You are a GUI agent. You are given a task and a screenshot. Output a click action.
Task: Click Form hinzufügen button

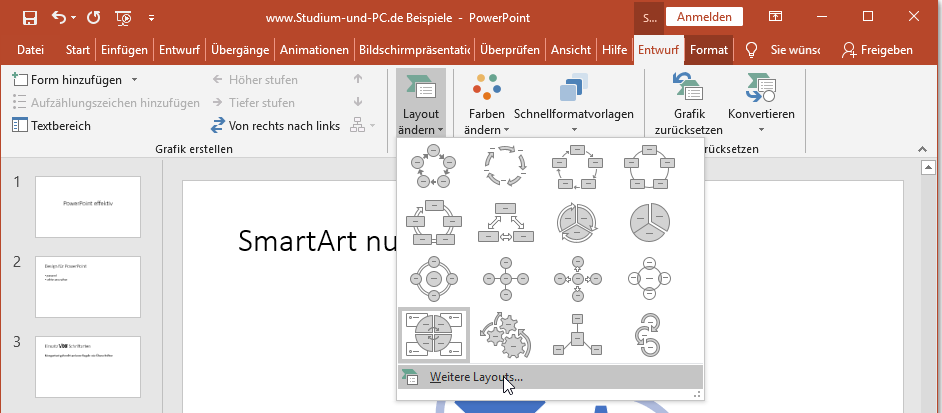tap(67, 79)
